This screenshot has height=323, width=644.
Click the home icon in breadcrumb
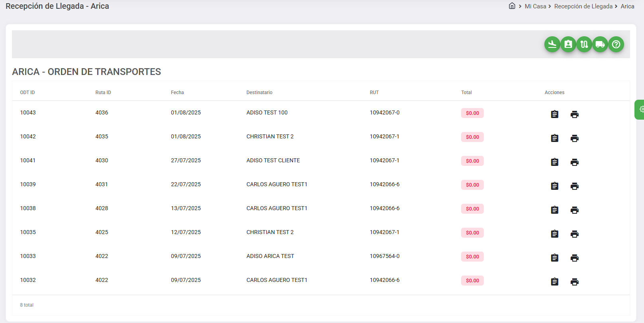(512, 6)
